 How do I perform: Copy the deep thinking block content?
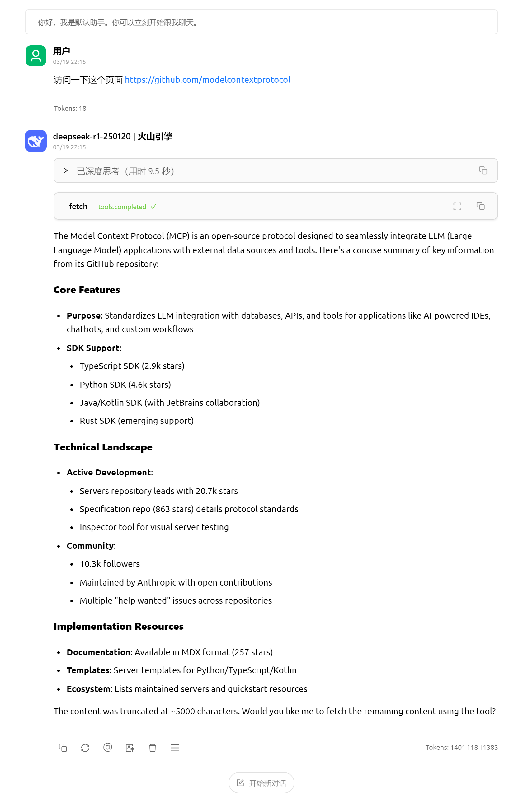pyautogui.click(x=483, y=170)
